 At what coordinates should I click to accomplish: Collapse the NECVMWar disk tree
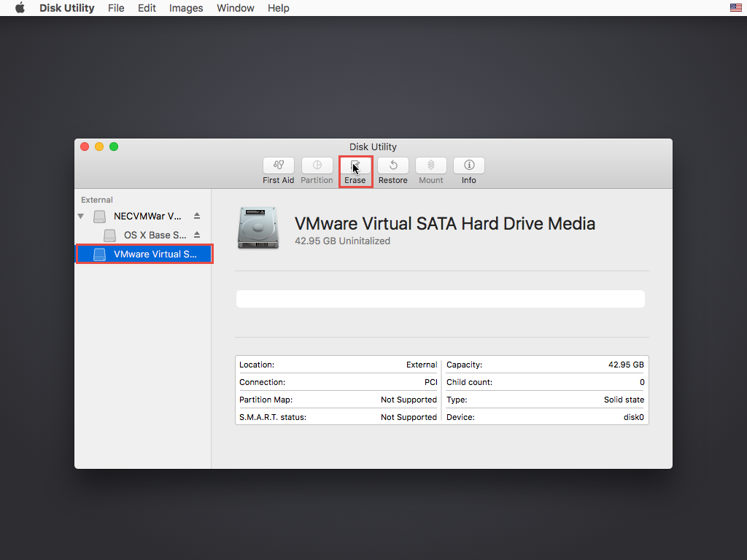[80, 216]
